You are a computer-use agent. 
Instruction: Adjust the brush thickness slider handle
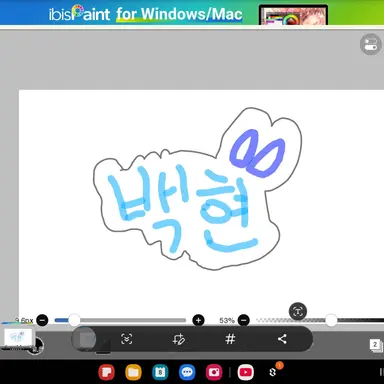[74, 320]
